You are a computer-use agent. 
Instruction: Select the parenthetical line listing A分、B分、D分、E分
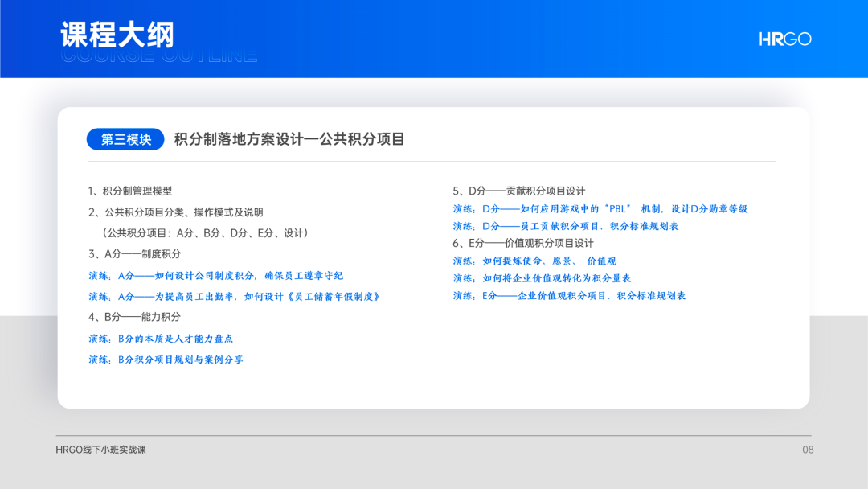204,233
